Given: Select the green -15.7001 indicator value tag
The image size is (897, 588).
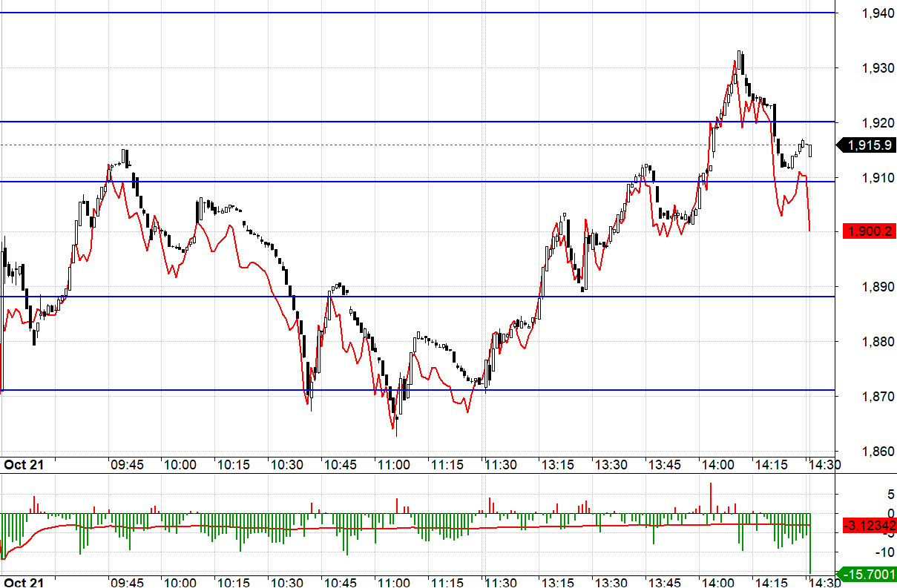Looking at the screenshot, I should pyautogui.click(x=868, y=573).
